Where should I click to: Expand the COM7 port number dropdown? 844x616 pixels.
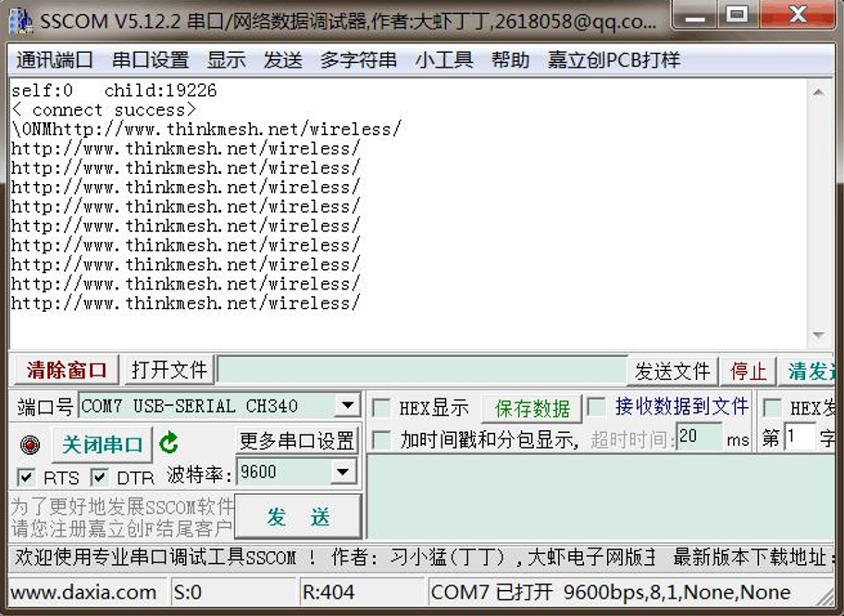tap(347, 405)
